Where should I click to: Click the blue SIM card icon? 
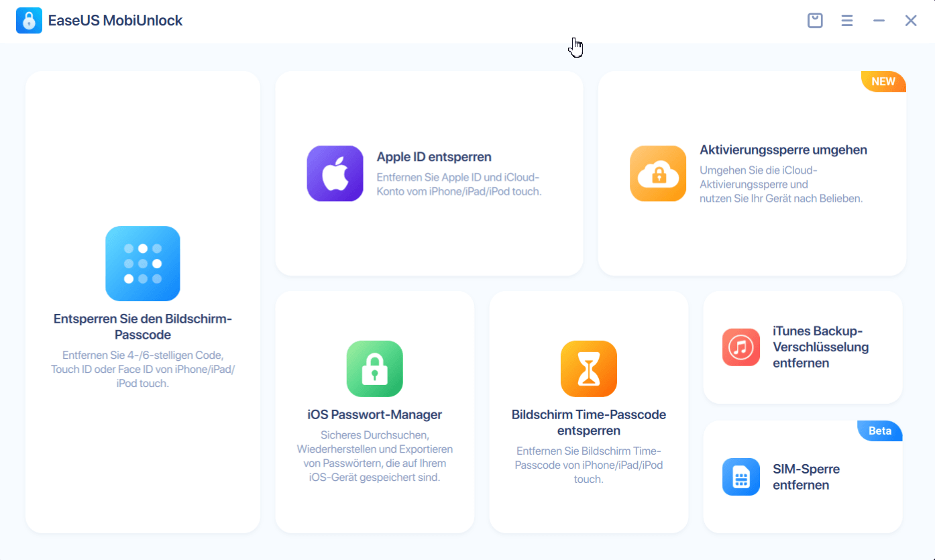pos(741,477)
